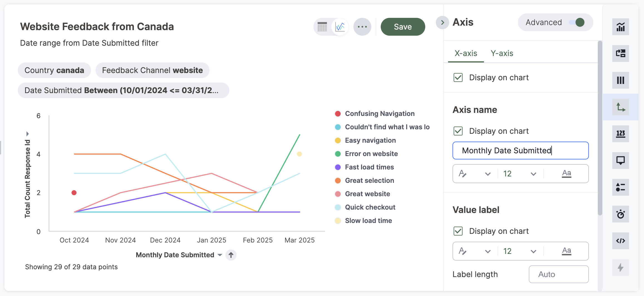Toggle the Advanced switch off

coord(577,22)
